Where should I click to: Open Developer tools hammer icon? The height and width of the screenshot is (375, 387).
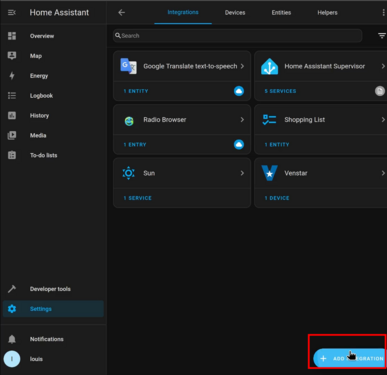tap(12, 289)
